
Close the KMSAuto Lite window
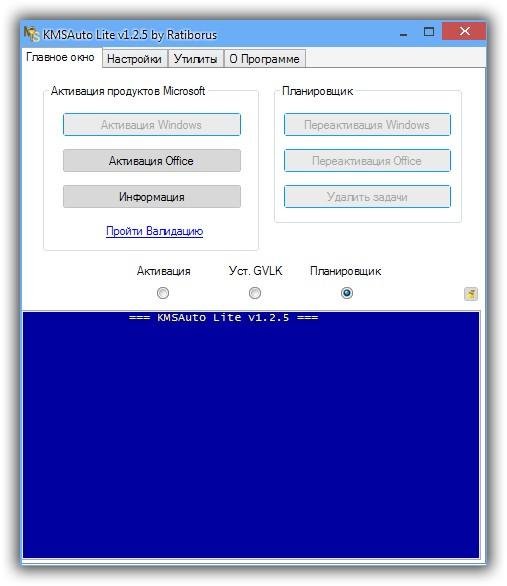[x=464, y=31]
